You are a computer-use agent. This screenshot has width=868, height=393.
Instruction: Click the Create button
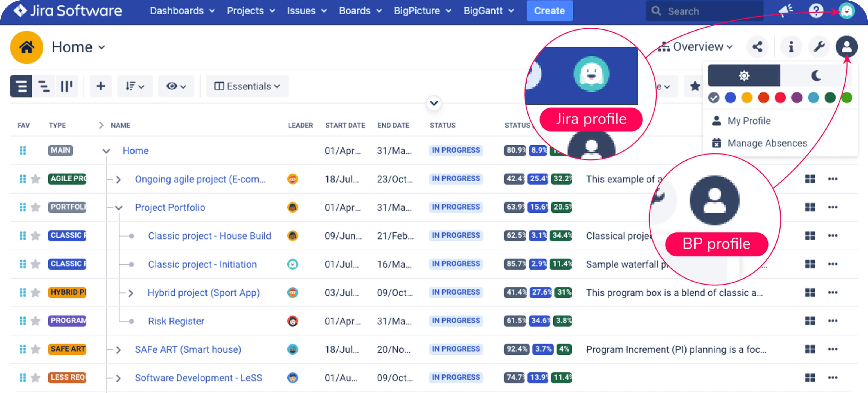point(550,11)
